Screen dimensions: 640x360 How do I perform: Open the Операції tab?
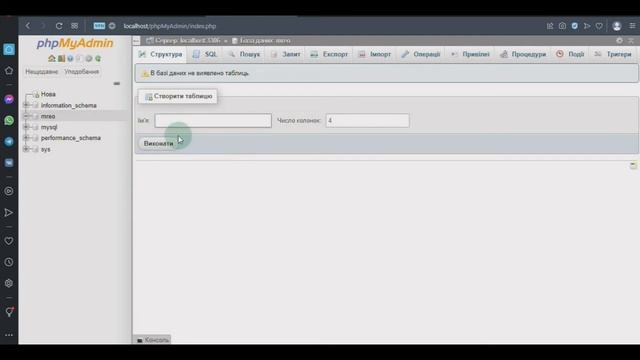click(421, 54)
